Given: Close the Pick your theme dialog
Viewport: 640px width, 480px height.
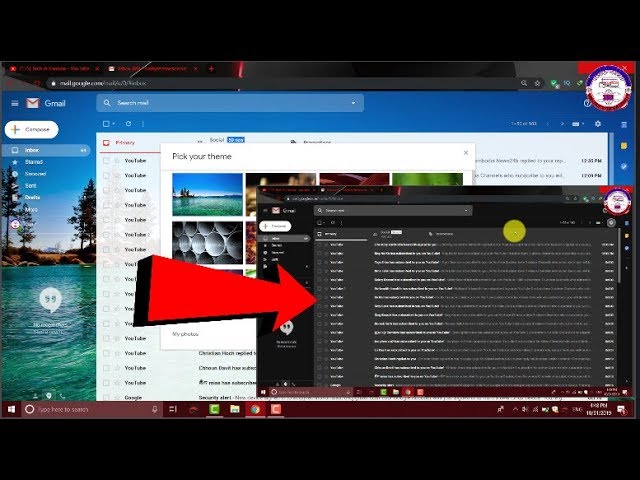Looking at the screenshot, I should point(466,153).
